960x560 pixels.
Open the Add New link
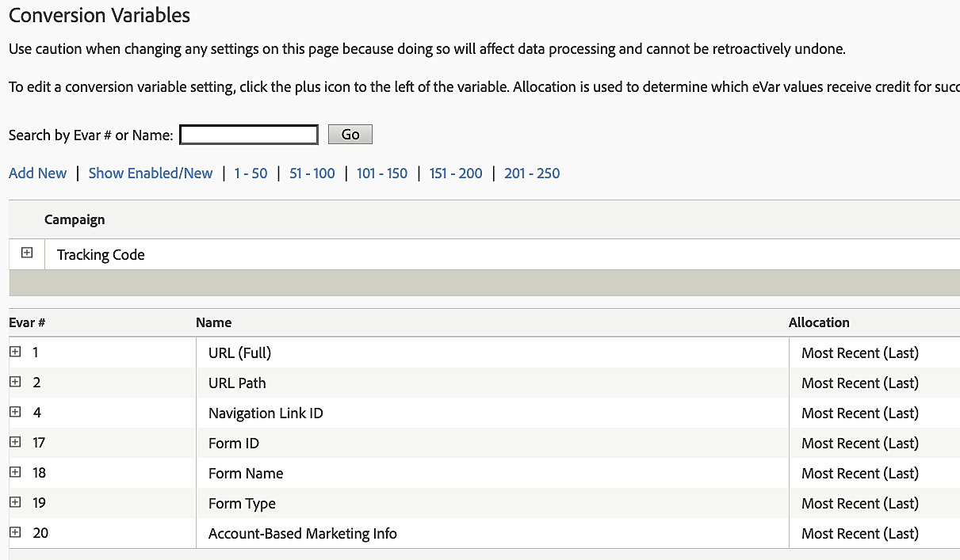coord(37,173)
